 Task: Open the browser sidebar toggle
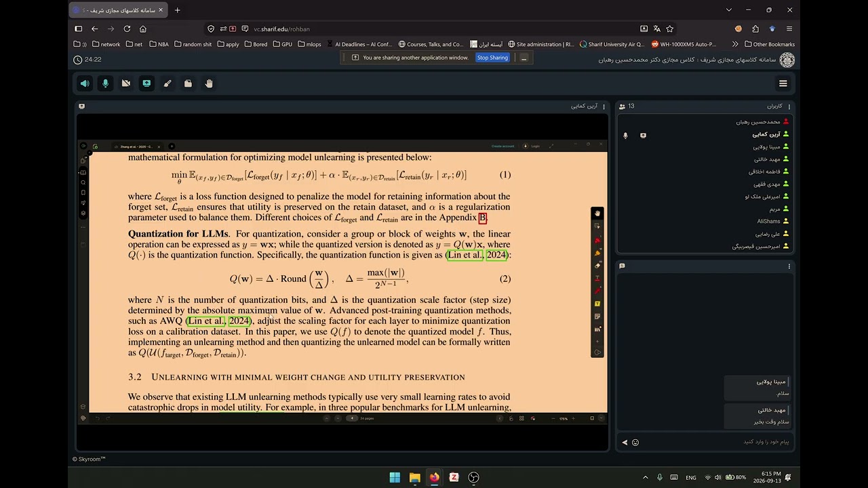click(x=78, y=29)
